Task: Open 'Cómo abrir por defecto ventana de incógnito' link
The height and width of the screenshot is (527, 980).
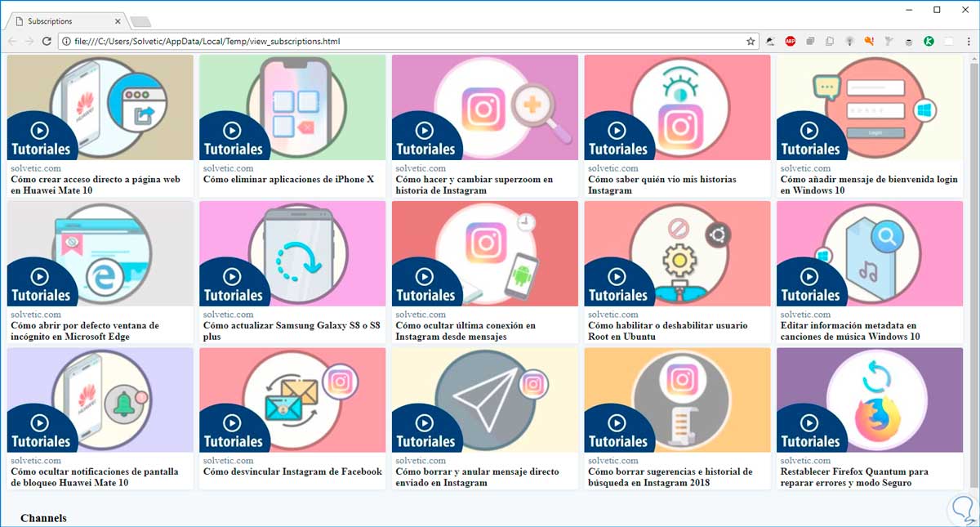Action: tap(85, 331)
